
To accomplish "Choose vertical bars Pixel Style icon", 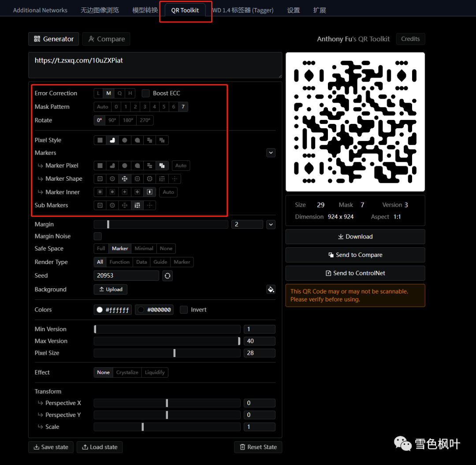I will (x=162, y=140).
